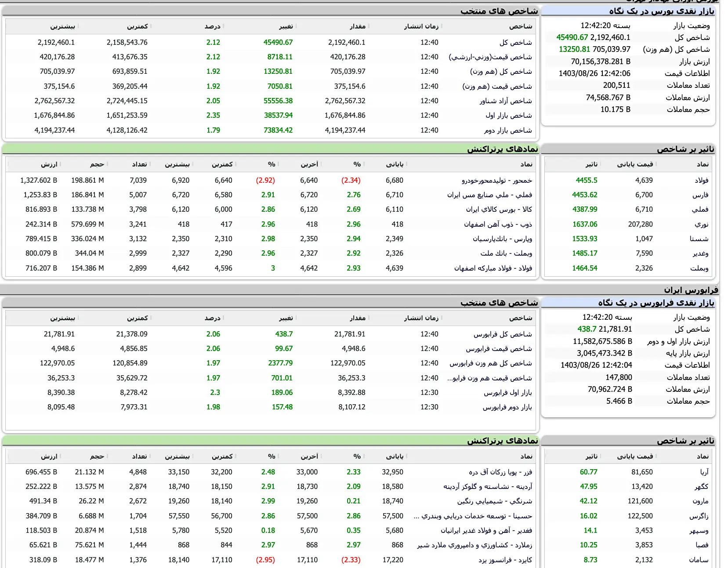Image resolution: width=728 pixels, height=568 pixels.
Task: Click the بازار نقدی فرابورس در یک نگاه heading
Action: [x=656, y=303]
